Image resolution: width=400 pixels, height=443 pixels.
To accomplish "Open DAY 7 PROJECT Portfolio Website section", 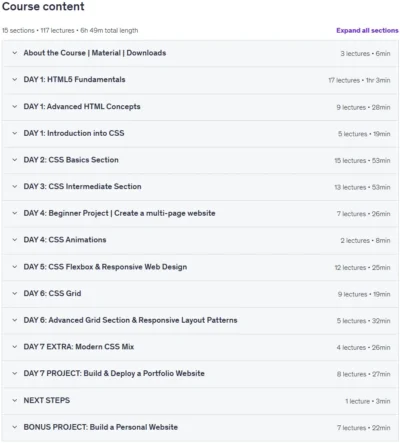I will [114, 374].
